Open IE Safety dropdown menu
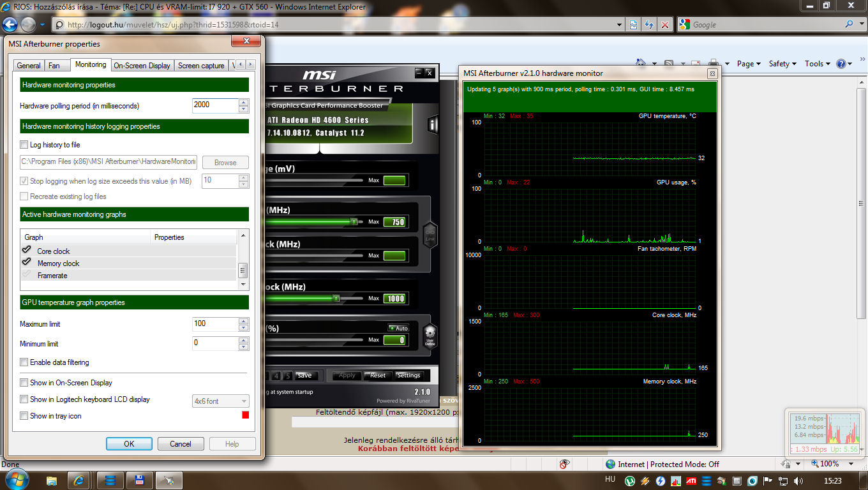The image size is (868, 490). (782, 64)
